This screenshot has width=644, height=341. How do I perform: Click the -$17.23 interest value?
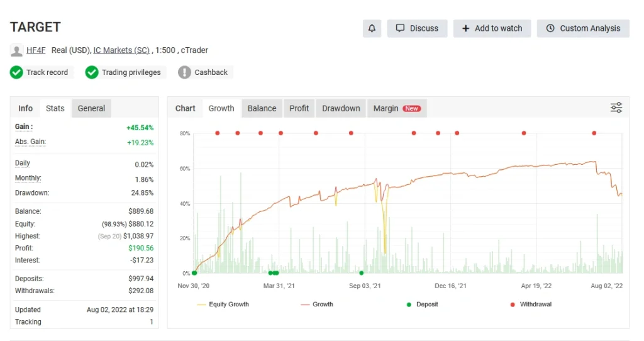click(142, 260)
